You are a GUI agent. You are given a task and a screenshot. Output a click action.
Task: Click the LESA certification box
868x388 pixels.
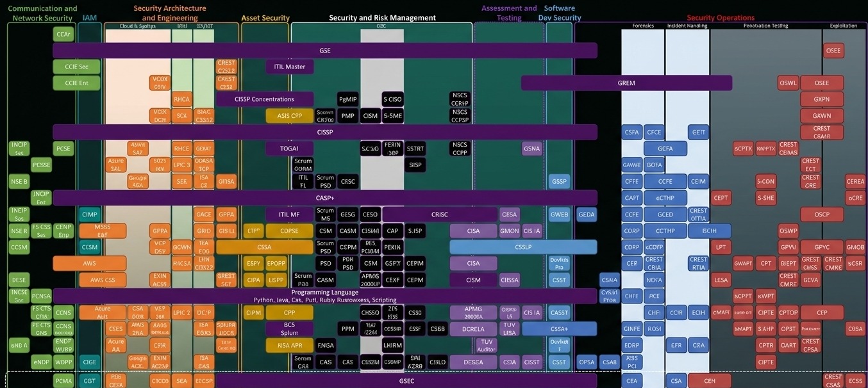721,280
